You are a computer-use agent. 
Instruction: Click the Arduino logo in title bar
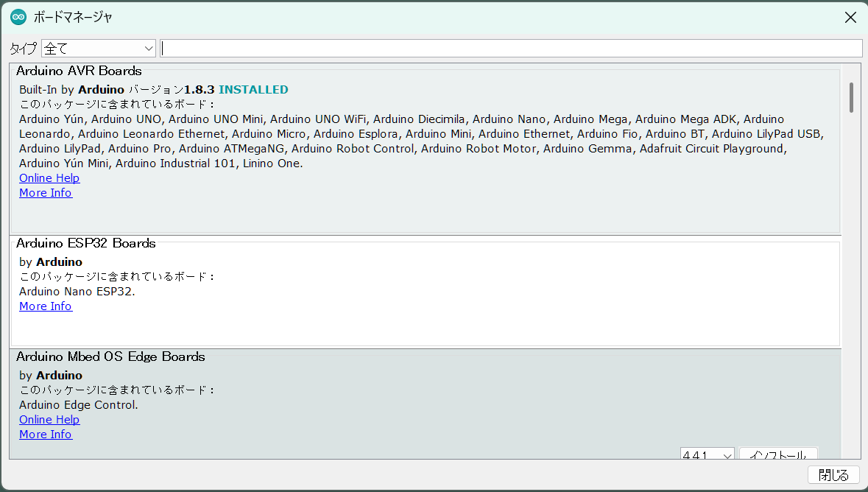point(18,17)
